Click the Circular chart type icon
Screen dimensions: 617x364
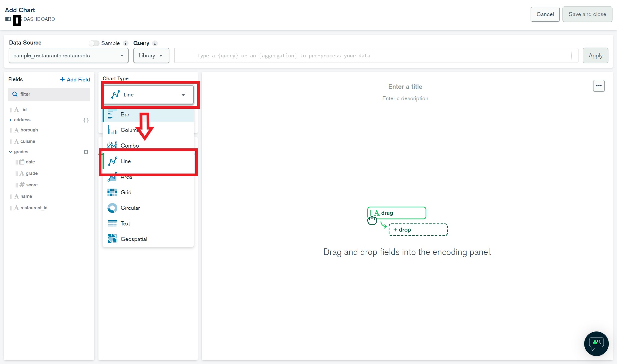(112, 208)
